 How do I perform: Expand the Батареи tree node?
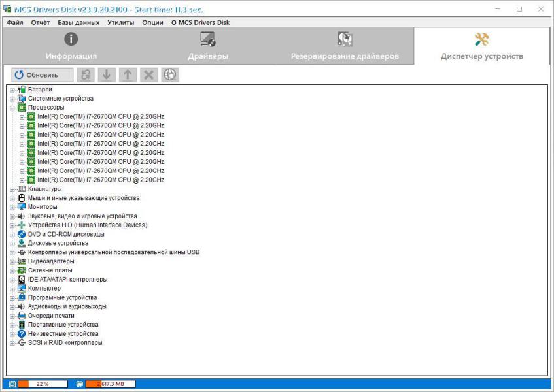pos(12,90)
